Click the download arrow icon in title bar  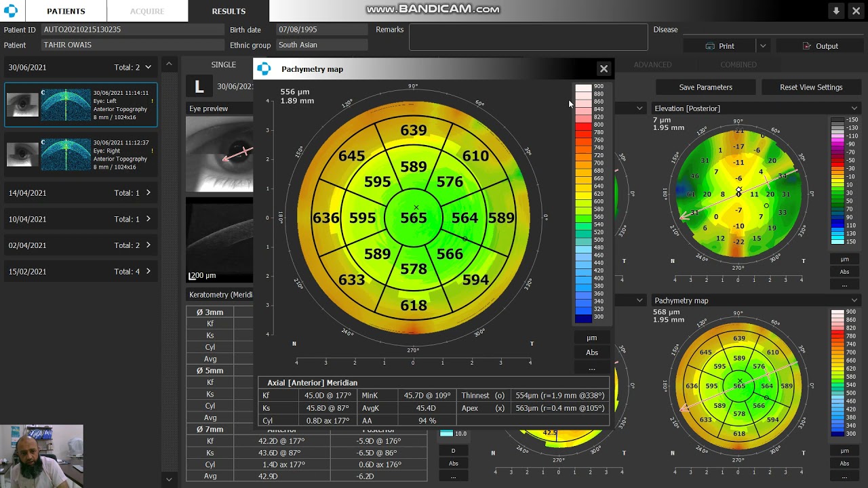pos(836,11)
